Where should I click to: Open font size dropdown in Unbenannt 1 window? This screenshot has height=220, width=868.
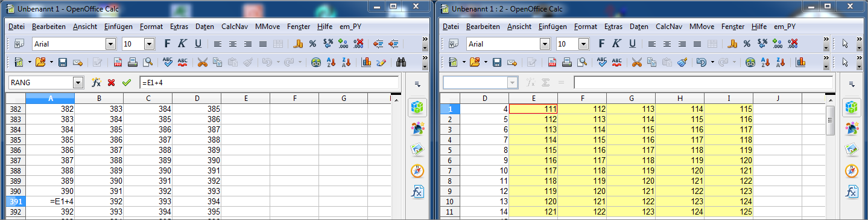pyautogui.click(x=149, y=44)
